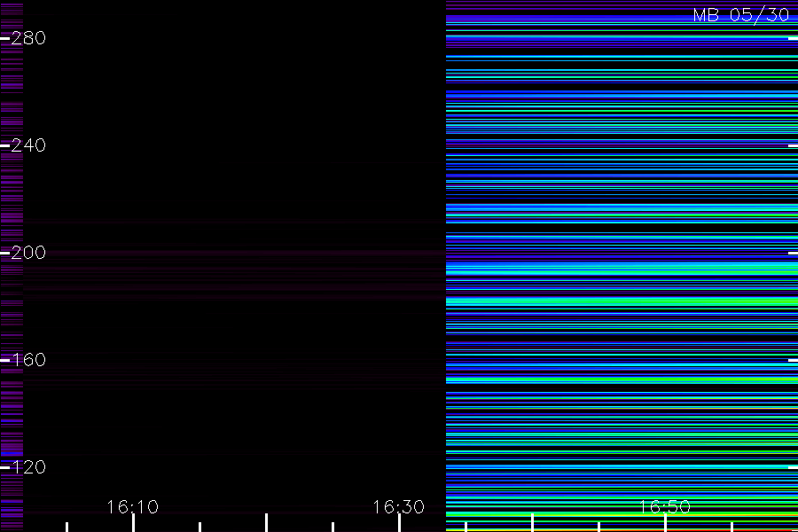This screenshot has height=532, width=798.
Task: Click the 240 frequency axis label
Action: pyautogui.click(x=28, y=145)
